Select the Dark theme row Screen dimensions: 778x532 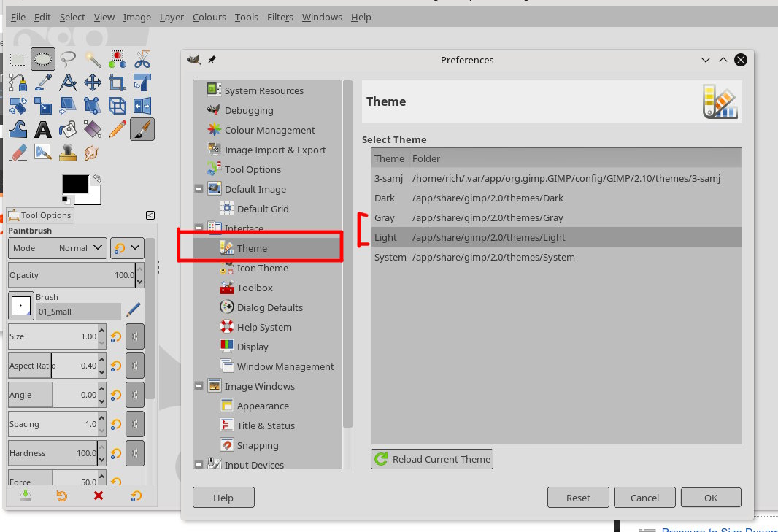click(x=556, y=198)
